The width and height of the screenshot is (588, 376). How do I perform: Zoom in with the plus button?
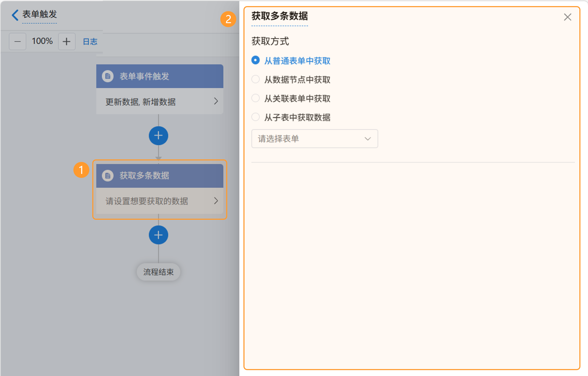[x=66, y=42]
